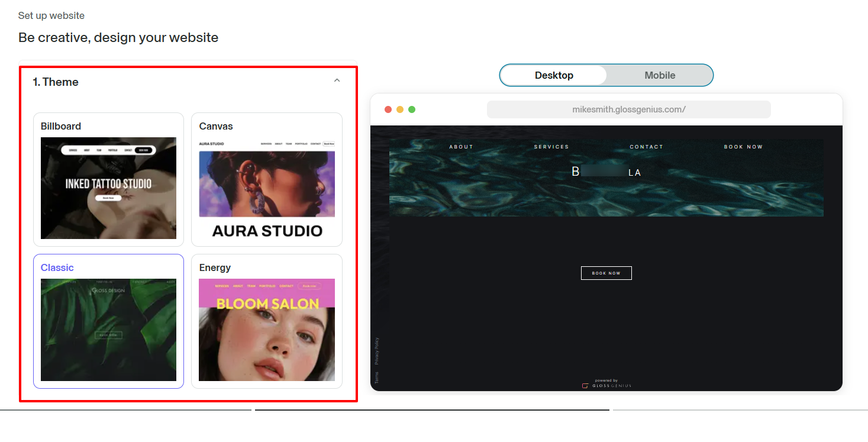Open the SERVICES page in the site preview
The width and height of the screenshot is (868, 442).
551,146
